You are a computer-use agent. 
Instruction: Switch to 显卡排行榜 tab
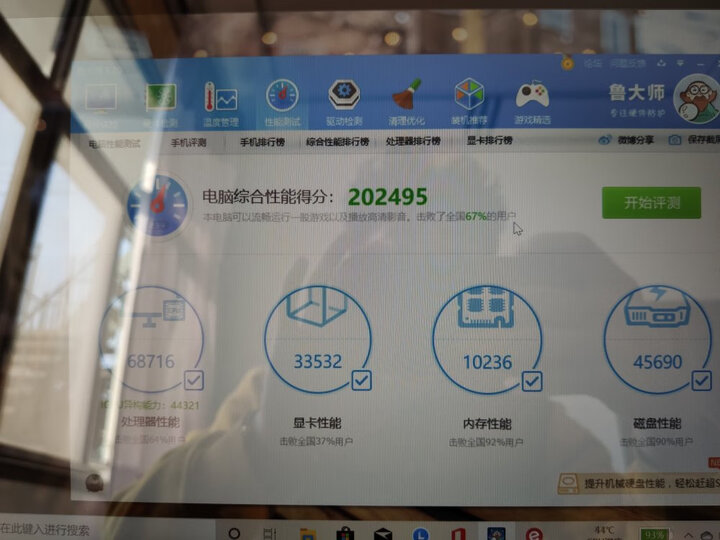tap(489, 140)
